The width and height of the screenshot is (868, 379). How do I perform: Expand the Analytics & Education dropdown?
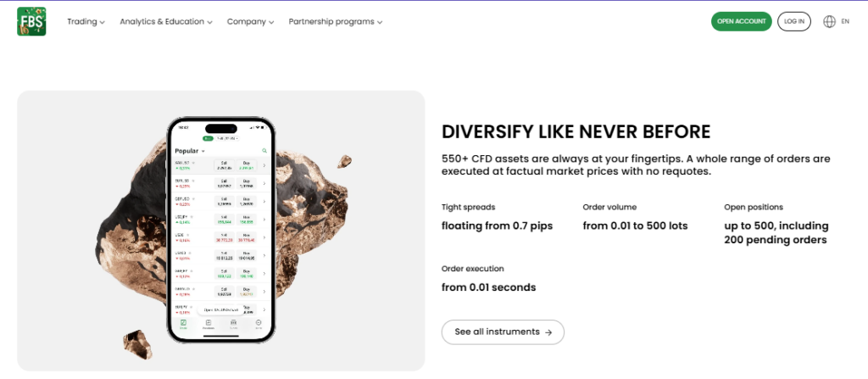tap(166, 21)
